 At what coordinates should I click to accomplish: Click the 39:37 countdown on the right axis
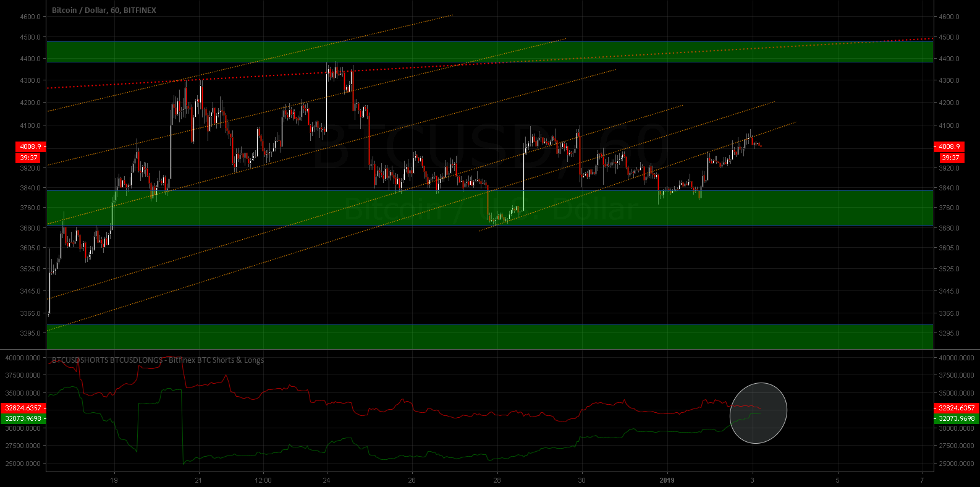tap(950, 158)
